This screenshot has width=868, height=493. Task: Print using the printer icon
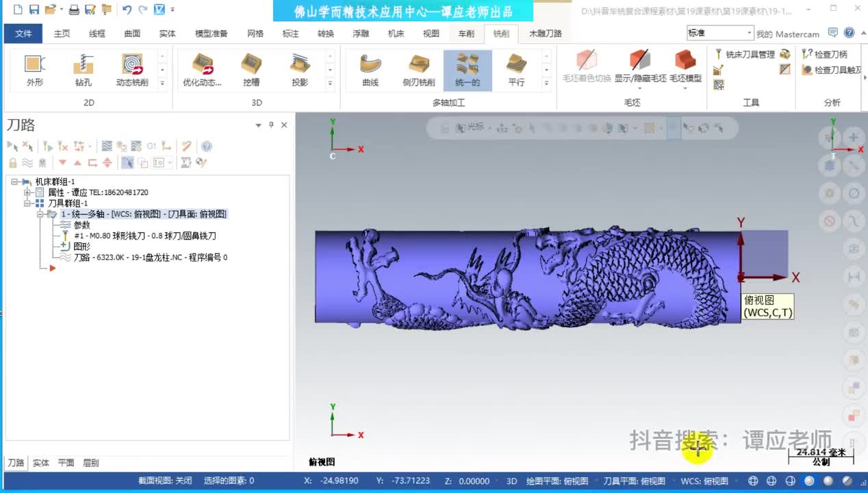74,10
